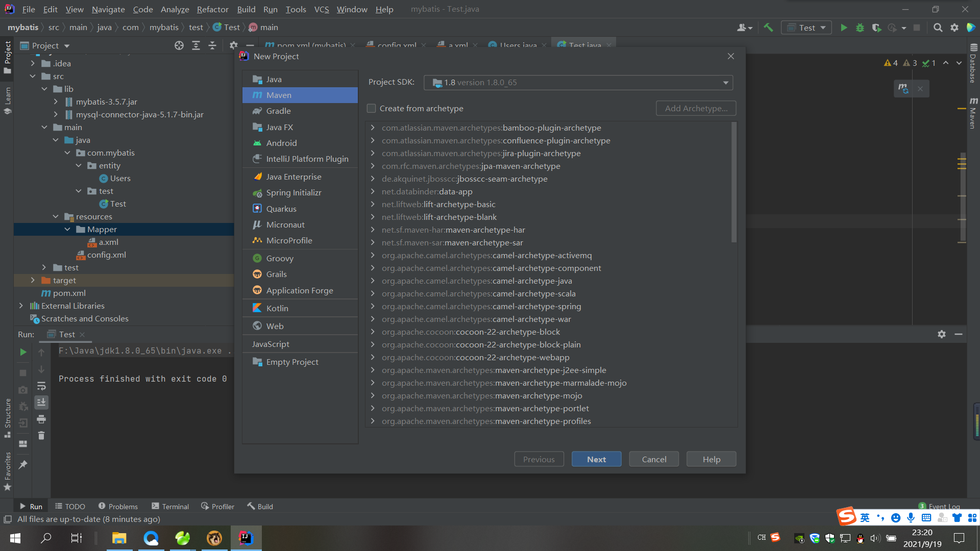Open Search Everywhere magnifier icon
This screenshot has height=551, width=980.
(938, 28)
